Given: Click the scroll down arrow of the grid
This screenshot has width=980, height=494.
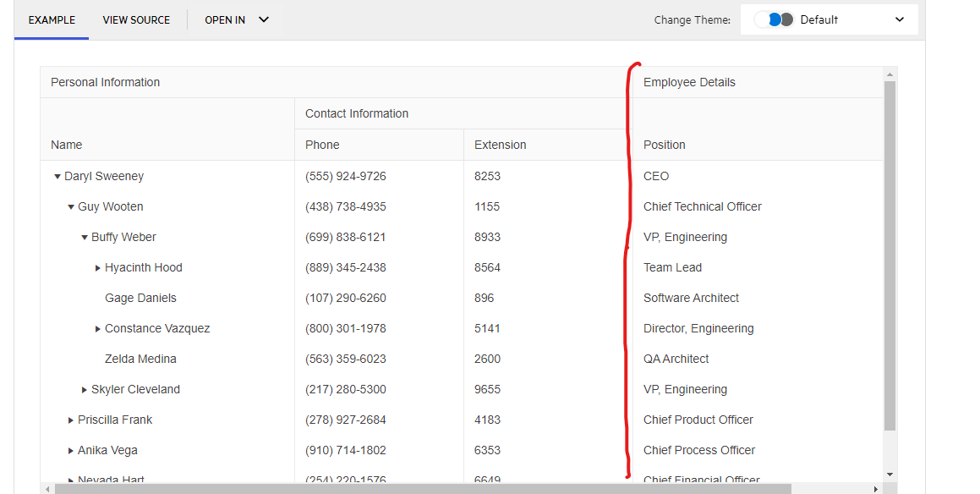Looking at the screenshot, I should (890, 475).
